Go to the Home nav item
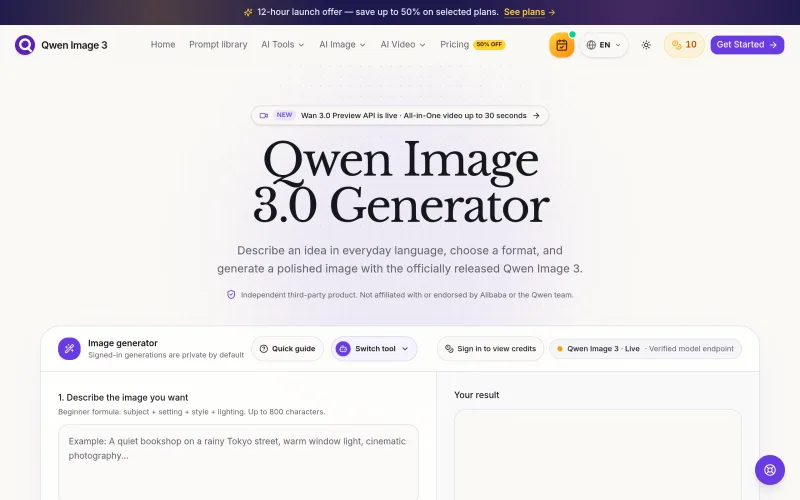 click(163, 45)
